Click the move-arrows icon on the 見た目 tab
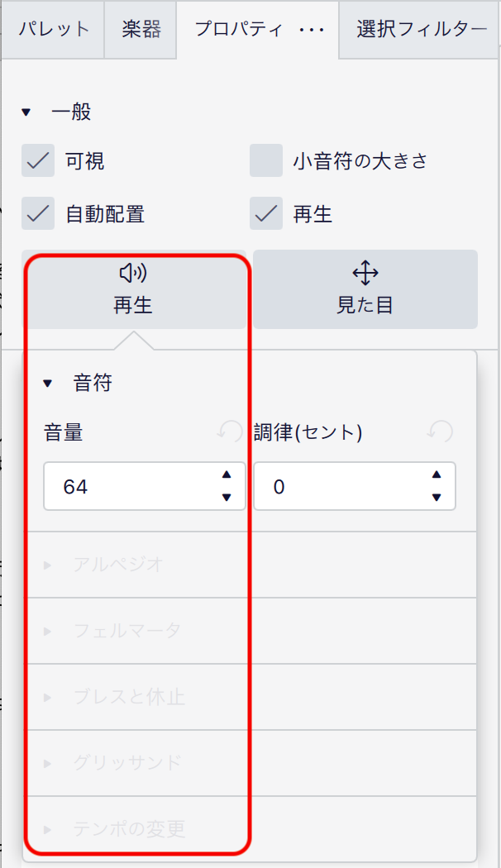 point(365,273)
